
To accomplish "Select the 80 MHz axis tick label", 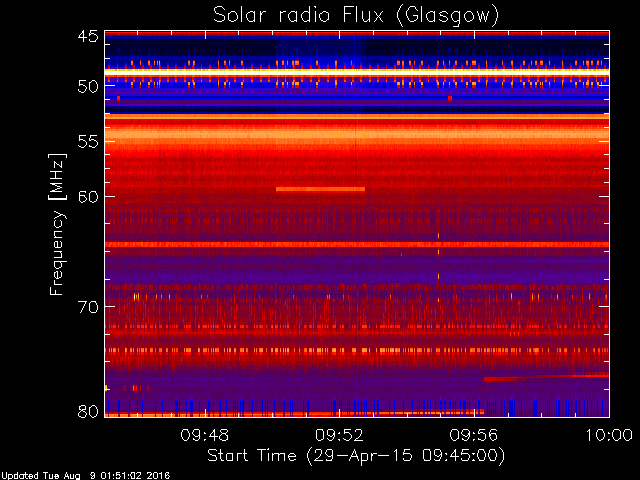I will click(88, 411).
